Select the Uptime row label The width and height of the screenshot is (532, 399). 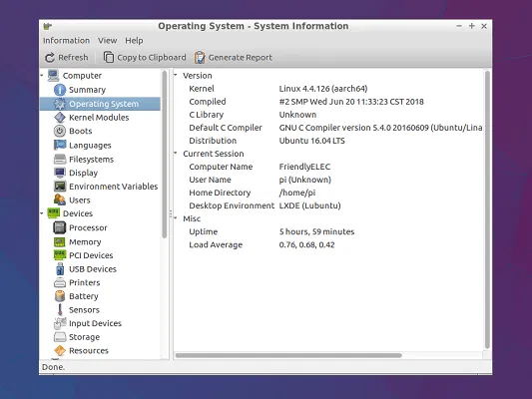coord(204,231)
